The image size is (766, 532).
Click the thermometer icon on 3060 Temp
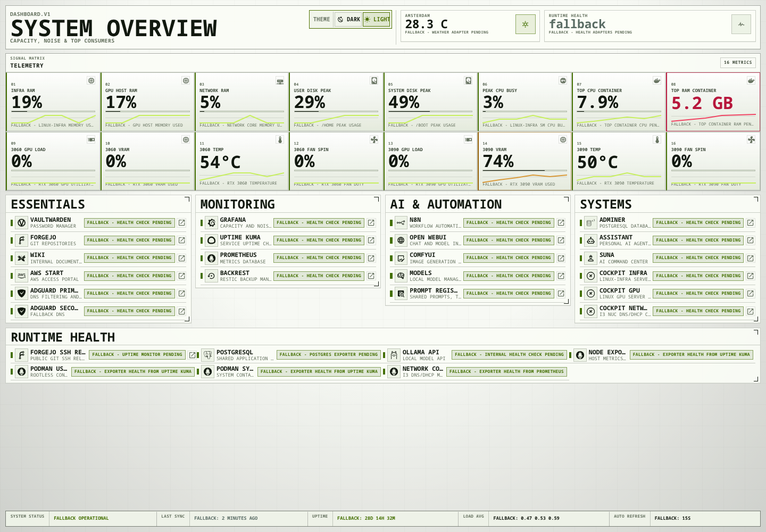point(280,140)
